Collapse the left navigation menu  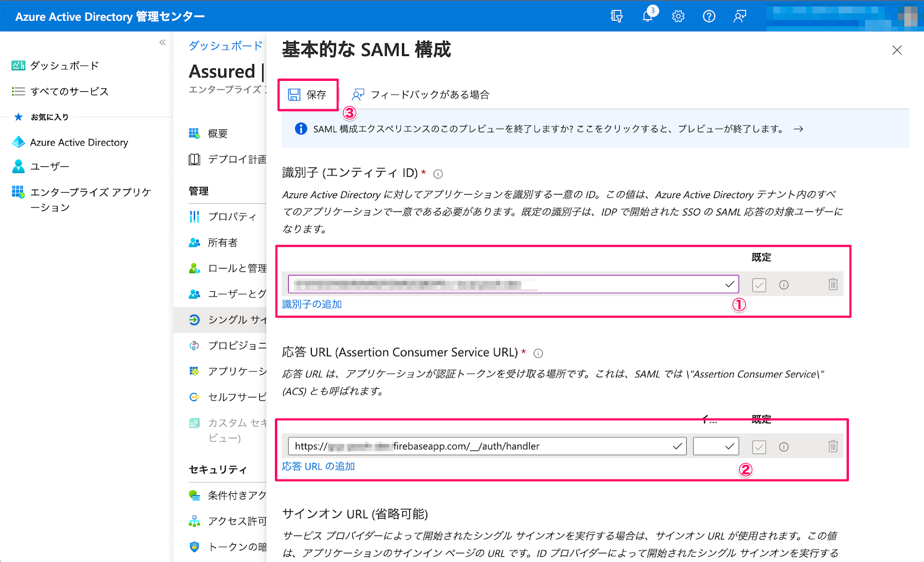tap(162, 42)
